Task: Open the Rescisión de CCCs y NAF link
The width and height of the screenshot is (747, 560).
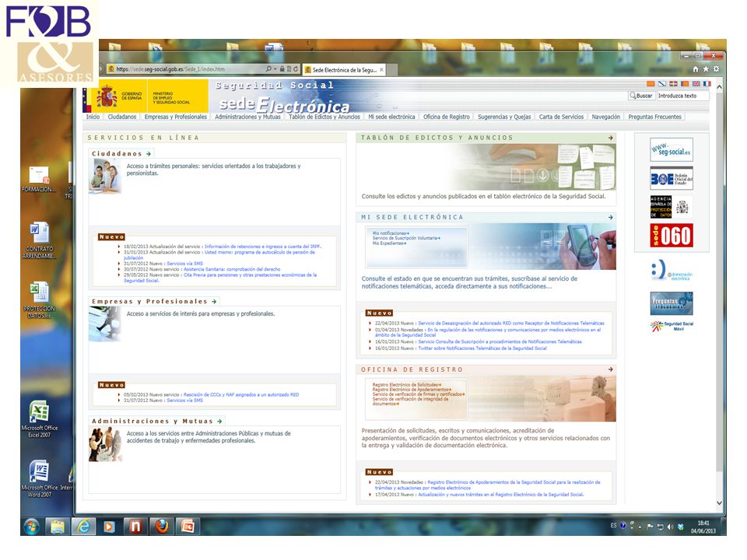Action: tap(241, 395)
